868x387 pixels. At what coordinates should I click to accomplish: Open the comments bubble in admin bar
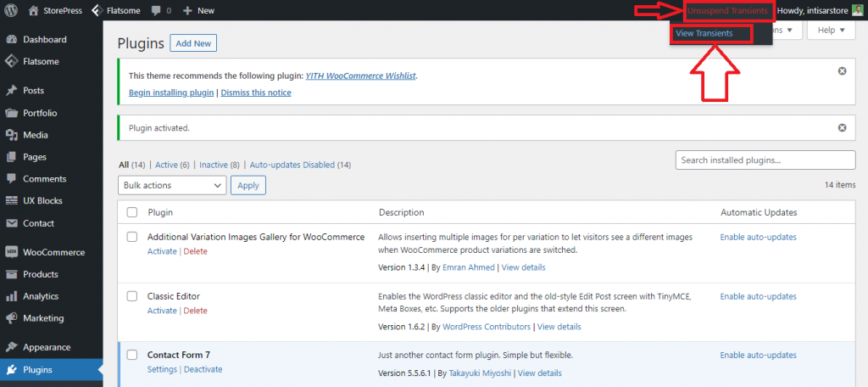point(157,10)
